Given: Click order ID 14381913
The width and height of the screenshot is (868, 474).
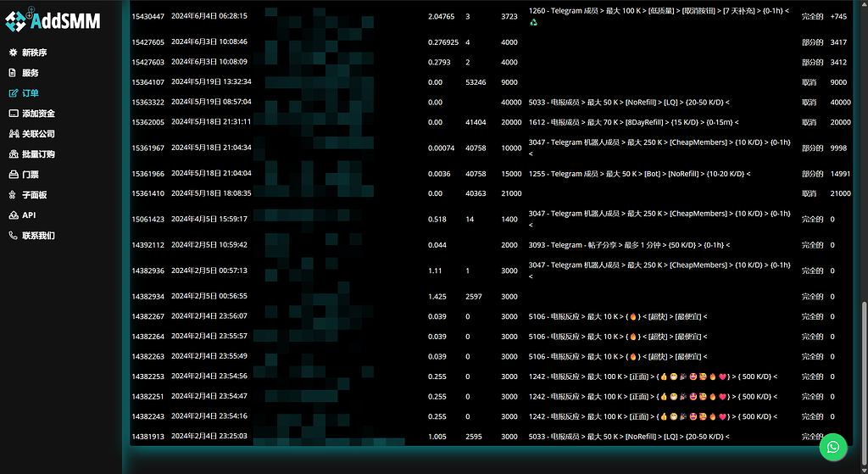Looking at the screenshot, I should coord(147,437).
